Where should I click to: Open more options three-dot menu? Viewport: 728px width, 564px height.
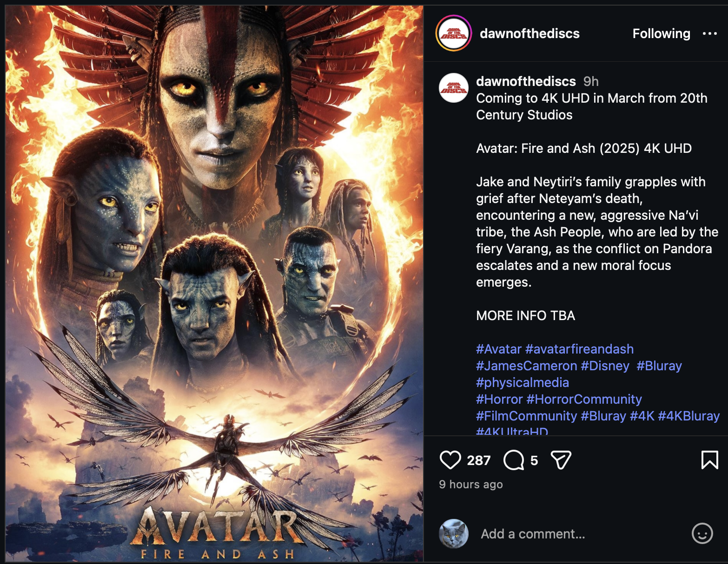(709, 33)
